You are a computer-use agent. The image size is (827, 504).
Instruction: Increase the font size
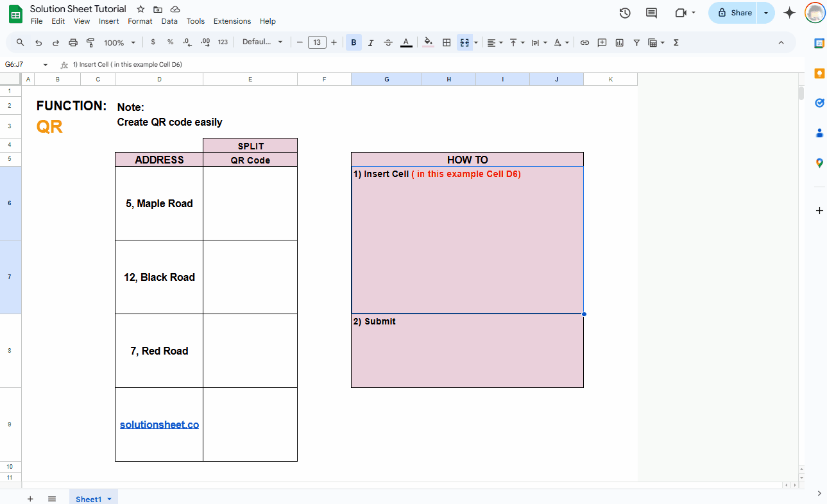coord(334,42)
